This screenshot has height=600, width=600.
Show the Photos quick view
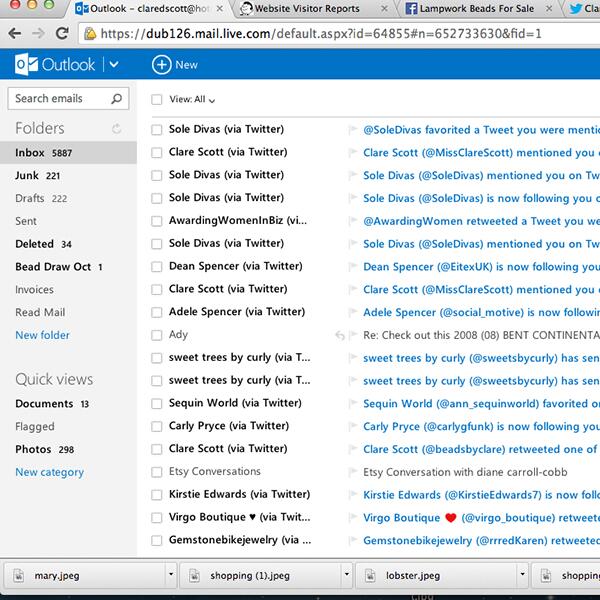45,449
